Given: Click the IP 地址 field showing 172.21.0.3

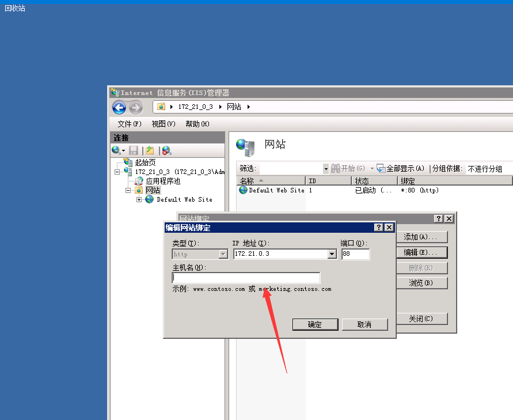Looking at the screenshot, I should pos(281,253).
